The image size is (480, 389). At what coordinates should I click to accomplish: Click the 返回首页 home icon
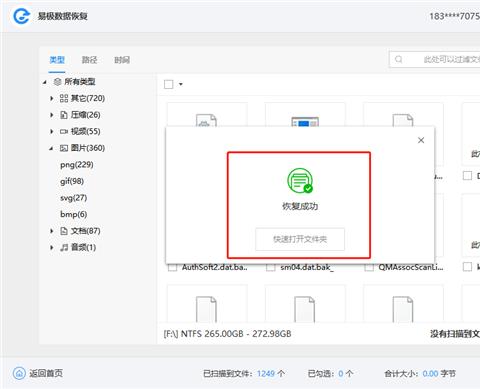tap(19, 373)
